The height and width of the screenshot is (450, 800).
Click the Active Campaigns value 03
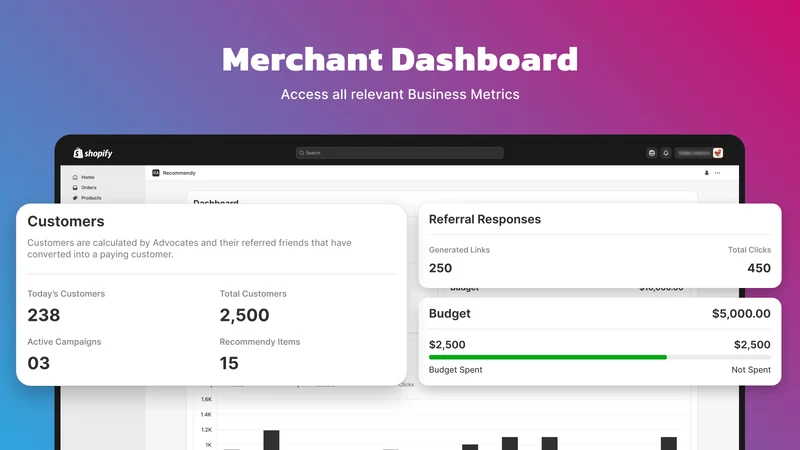pos(38,363)
